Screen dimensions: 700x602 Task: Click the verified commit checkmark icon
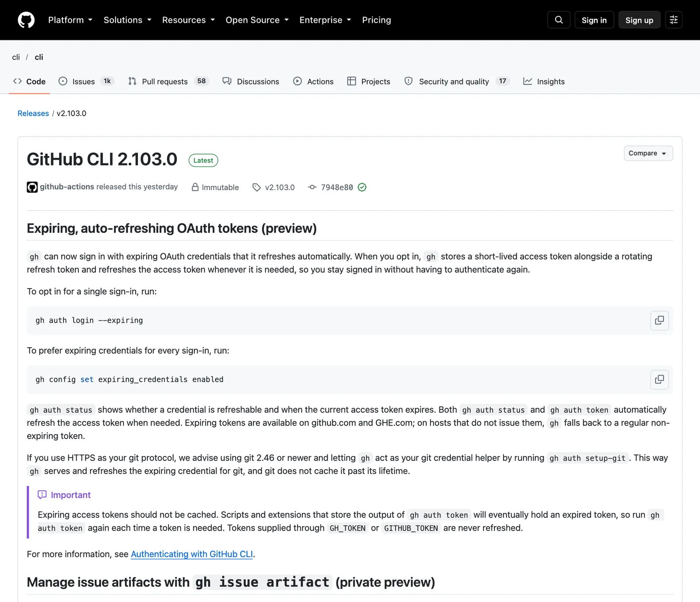click(362, 187)
